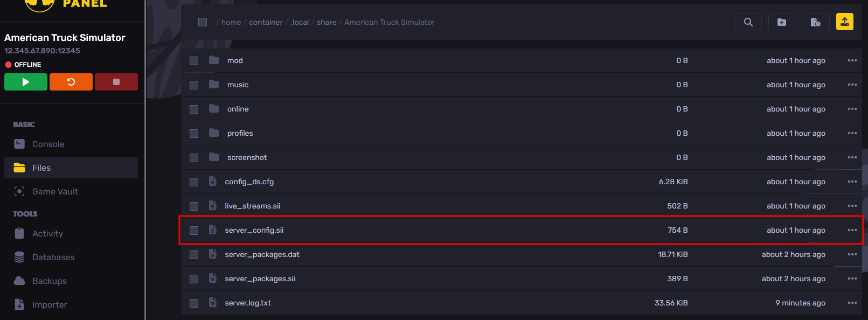
Task: Expand the three-dot menu for server.log.txt
Action: coord(852,303)
